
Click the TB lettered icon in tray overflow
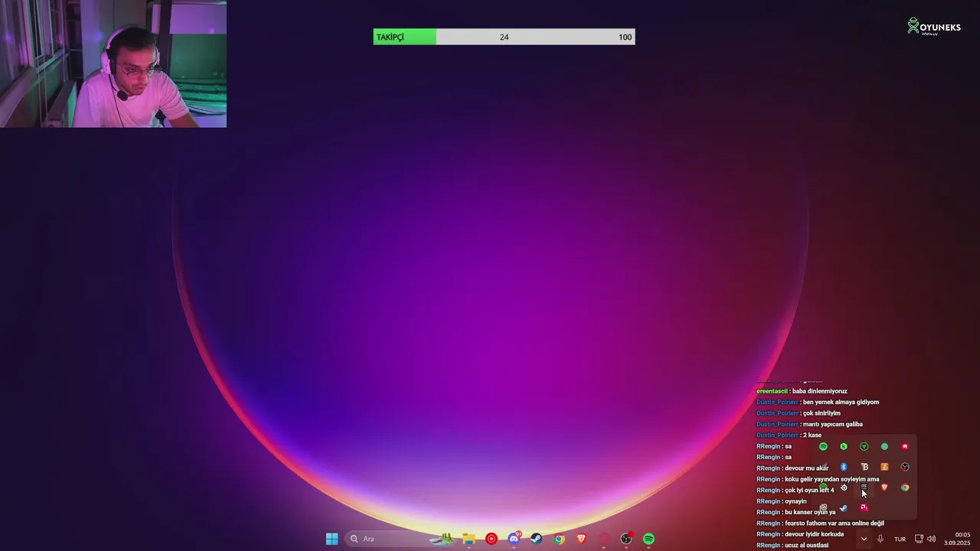864,467
